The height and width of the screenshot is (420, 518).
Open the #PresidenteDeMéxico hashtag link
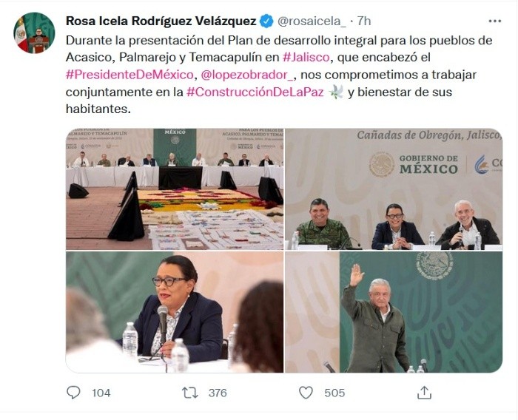click(129, 75)
